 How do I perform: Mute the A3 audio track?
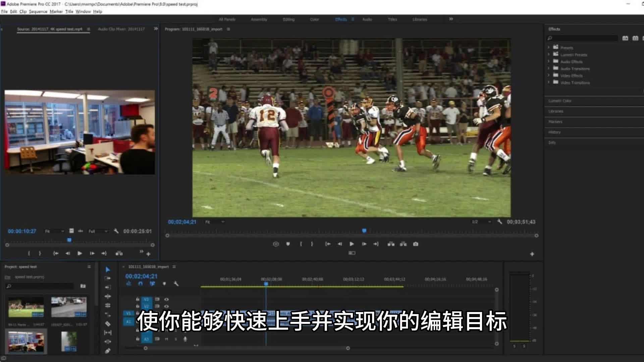click(x=166, y=339)
